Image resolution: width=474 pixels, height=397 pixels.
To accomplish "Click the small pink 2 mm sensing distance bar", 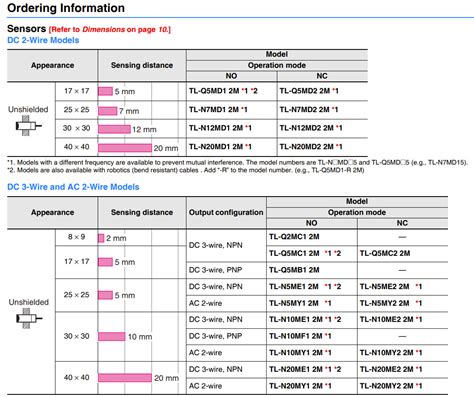I will [x=101, y=238].
